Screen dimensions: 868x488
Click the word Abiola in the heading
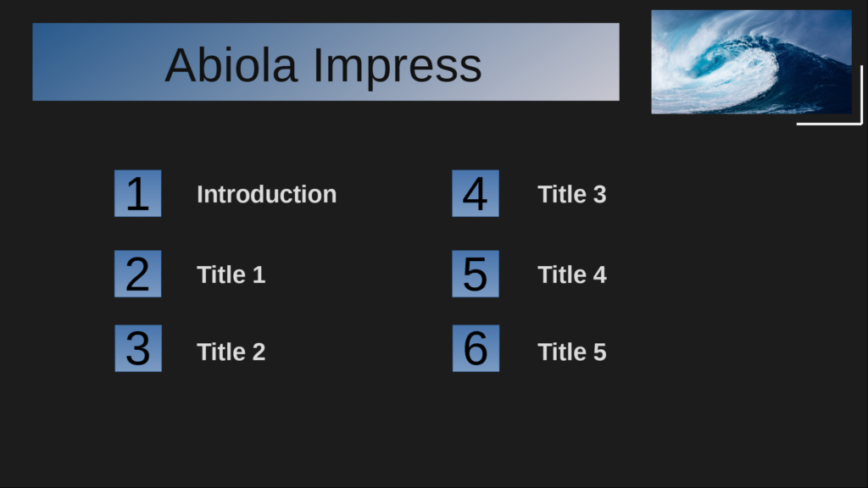tap(231, 64)
